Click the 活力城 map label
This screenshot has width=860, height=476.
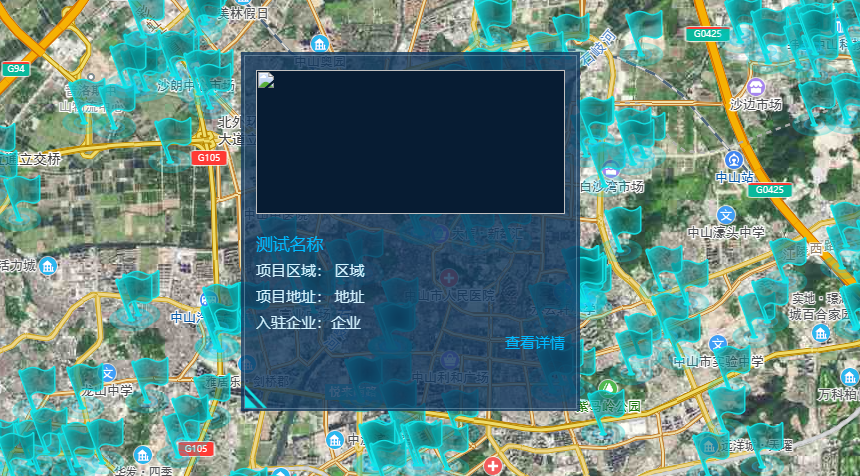pyautogui.click(x=18, y=267)
